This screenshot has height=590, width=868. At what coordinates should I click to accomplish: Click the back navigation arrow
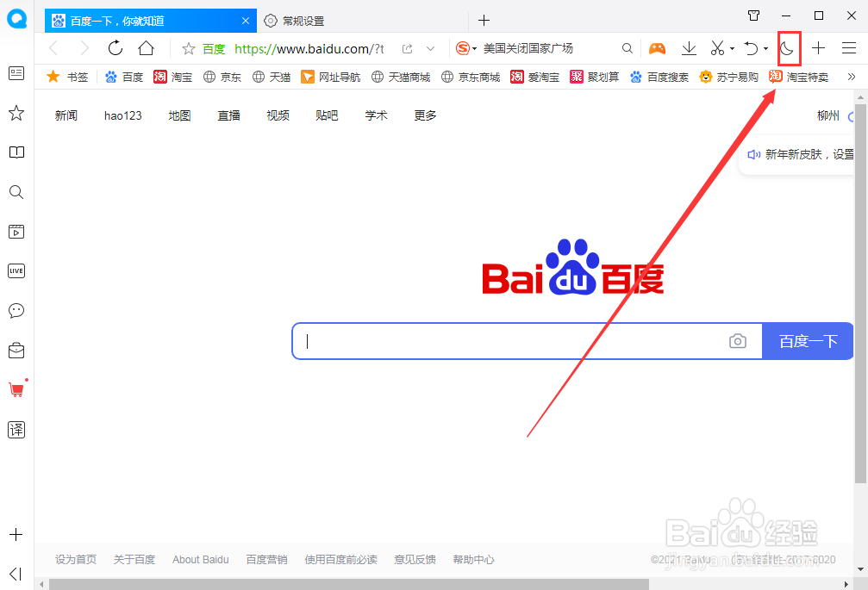pyautogui.click(x=53, y=48)
